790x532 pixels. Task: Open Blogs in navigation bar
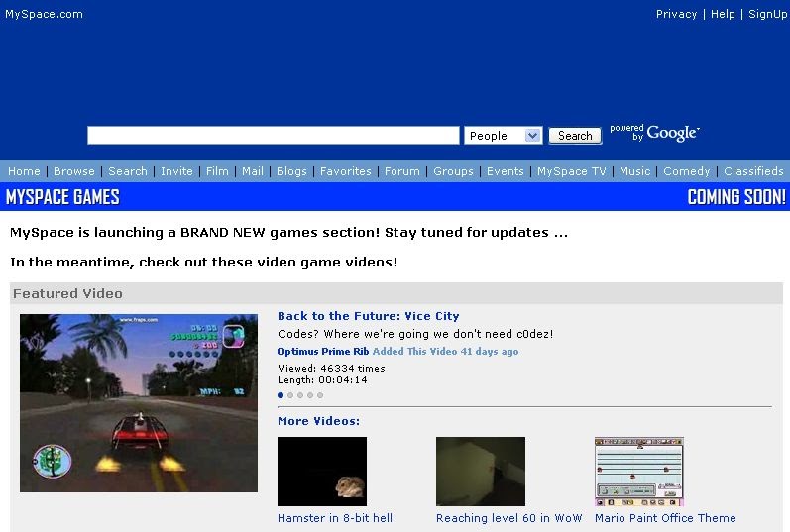(291, 171)
